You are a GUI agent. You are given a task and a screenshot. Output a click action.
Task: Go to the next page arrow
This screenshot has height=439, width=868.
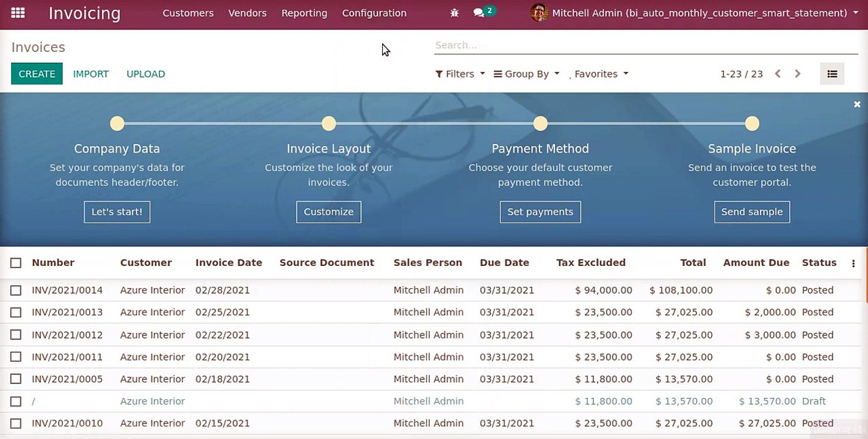(797, 74)
